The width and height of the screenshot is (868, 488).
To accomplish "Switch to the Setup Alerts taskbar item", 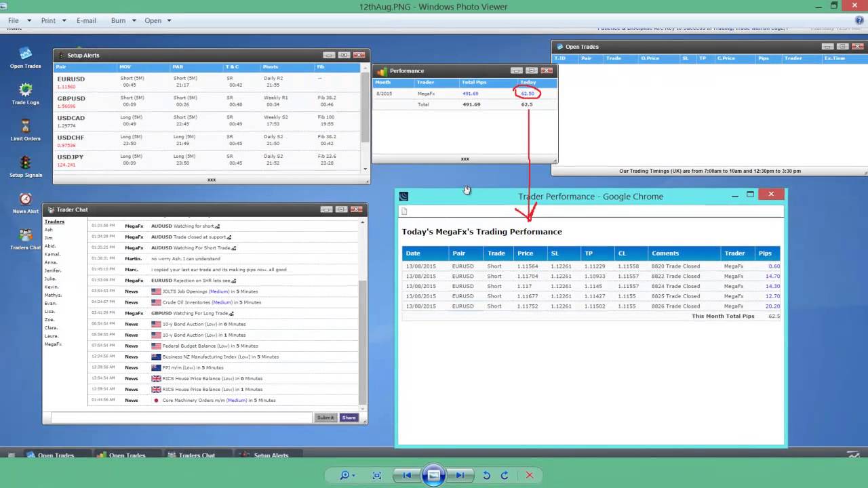I will [271, 455].
